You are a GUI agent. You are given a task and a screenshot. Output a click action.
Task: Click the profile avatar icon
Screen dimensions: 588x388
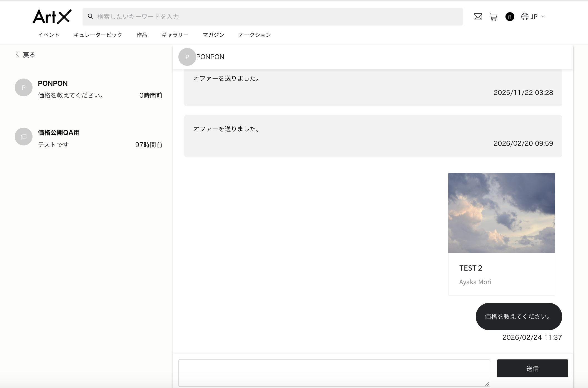click(x=510, y=17)
